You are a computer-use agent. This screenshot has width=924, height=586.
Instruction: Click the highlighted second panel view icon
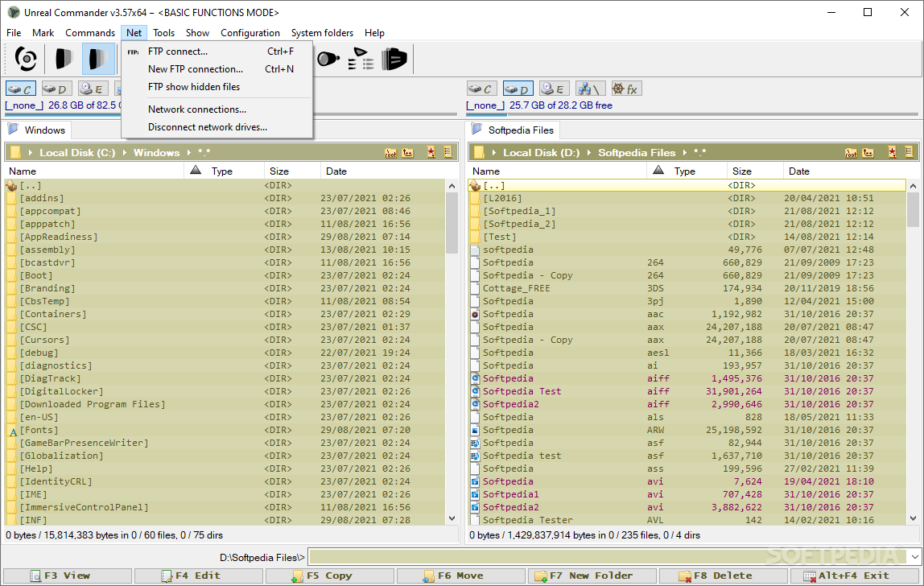[x=98, y=59]
